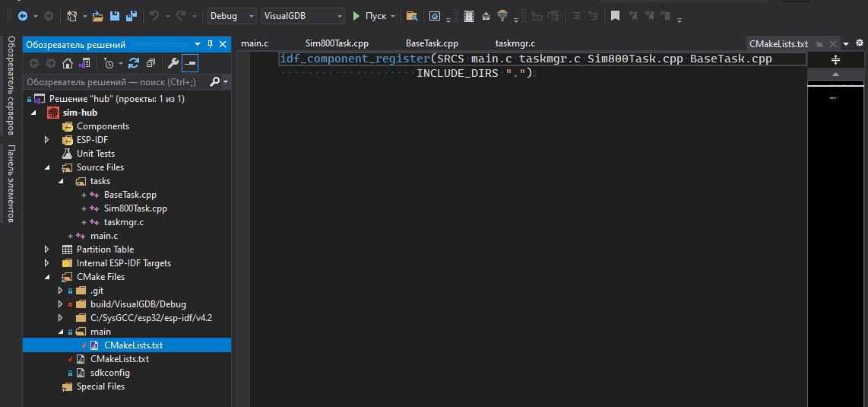Expand the ESP-IDF tree node
Viewport: 868px width, 407px height.
pyautogui.click(x=46, y=140)
